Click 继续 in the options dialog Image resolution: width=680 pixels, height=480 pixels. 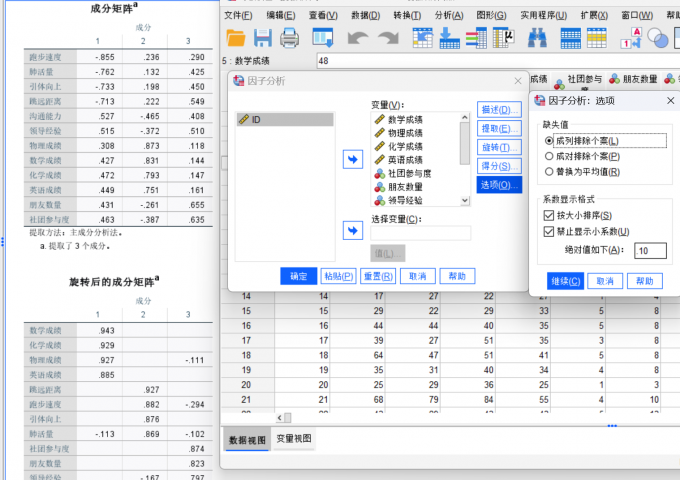click(566, 281)
